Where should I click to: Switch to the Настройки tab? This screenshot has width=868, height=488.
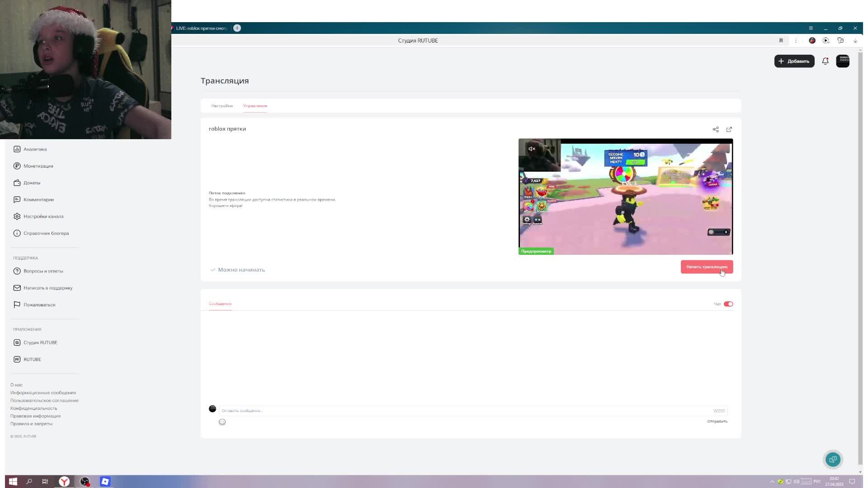[x=222, y=106]
